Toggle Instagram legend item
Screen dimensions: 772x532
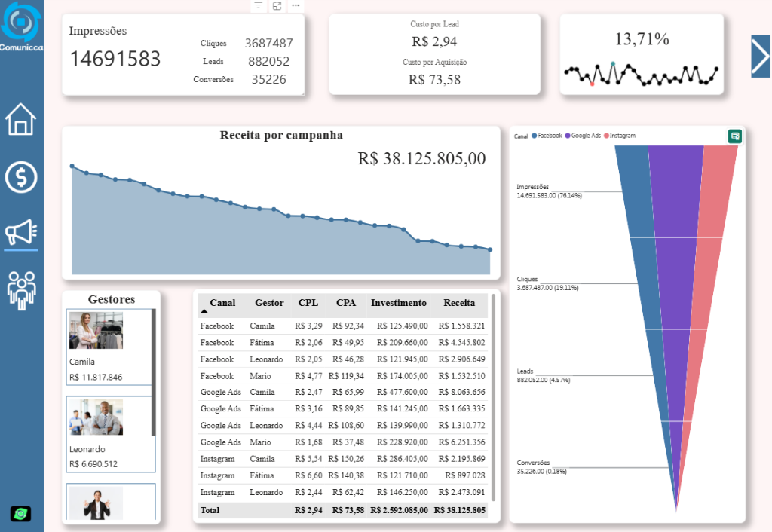[x=621, y=136]
